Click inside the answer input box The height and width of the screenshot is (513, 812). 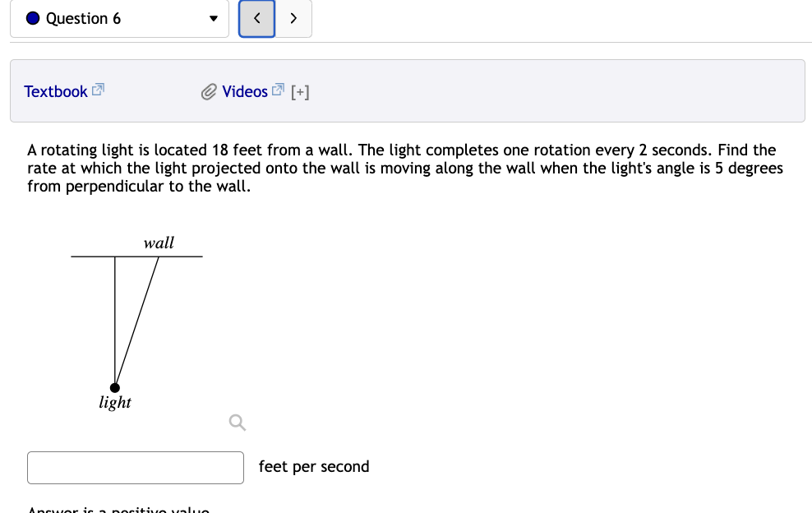click(x=135, y=467)
